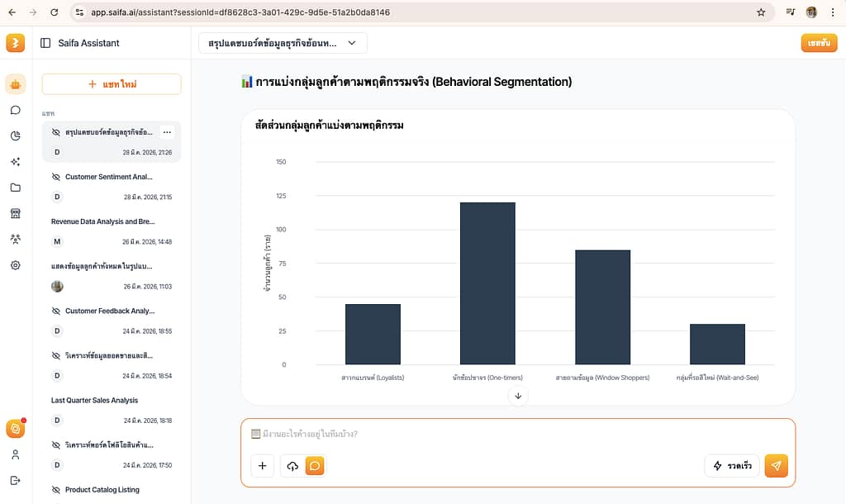
Task: Open chat starting แสดงข้อมูลลูกค้า
Action: coord(112,276)
